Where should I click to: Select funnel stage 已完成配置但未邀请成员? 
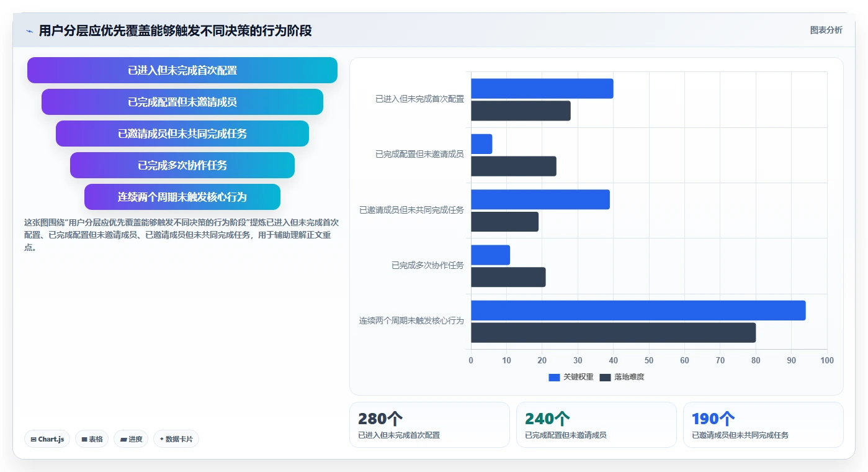182,102
